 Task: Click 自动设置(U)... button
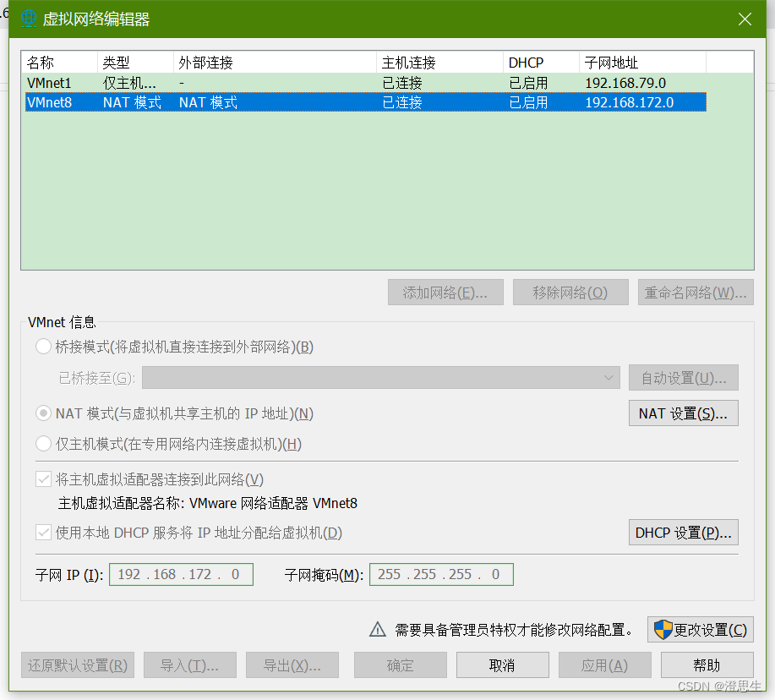pos(684,378)
